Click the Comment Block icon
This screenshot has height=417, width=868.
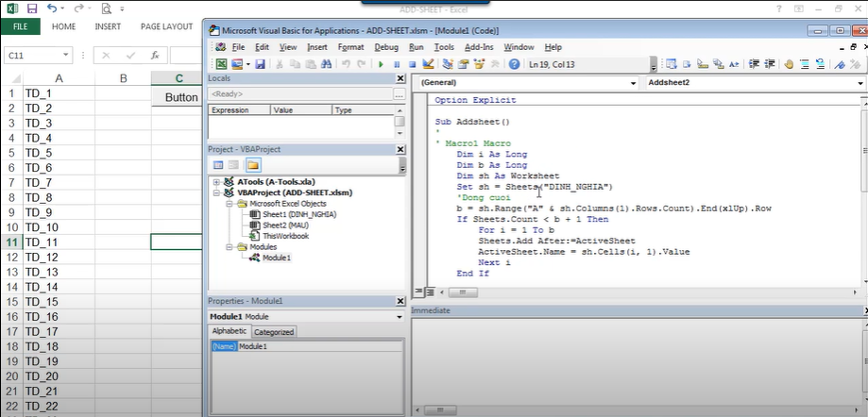[x=805, y=64]
